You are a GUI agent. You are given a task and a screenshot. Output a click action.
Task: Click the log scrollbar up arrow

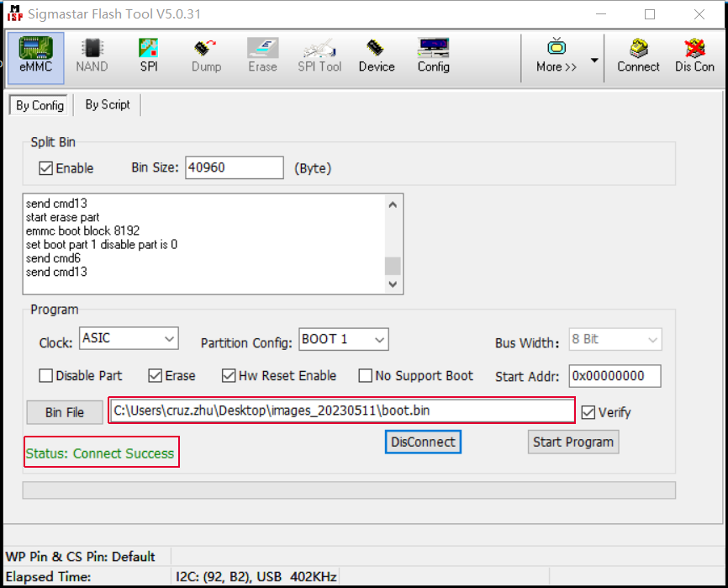point(393,204)
